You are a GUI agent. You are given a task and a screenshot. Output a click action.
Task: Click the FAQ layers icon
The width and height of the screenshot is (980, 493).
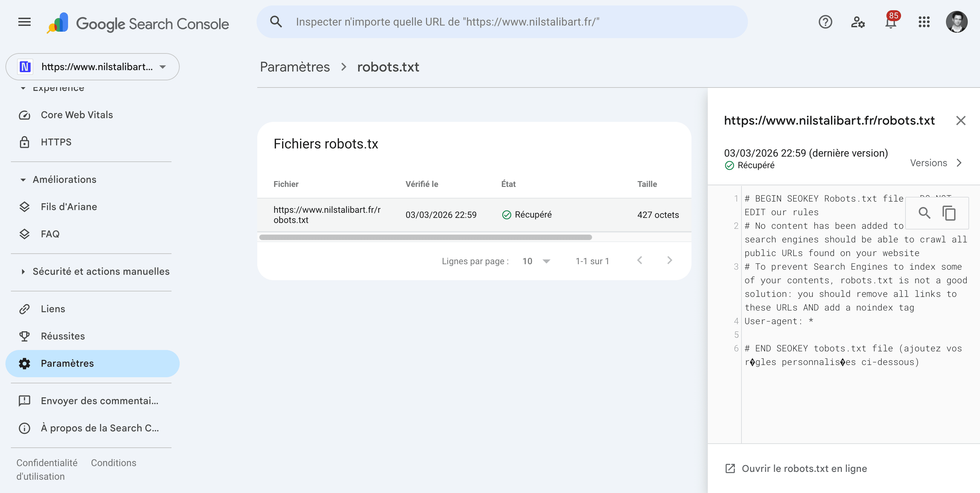point(24,234)
